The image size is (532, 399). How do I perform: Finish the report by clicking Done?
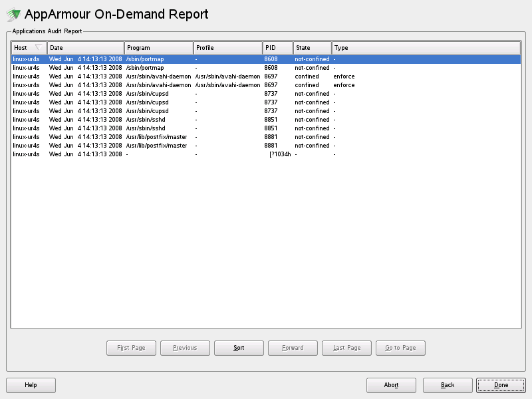[x=501, y=385]
